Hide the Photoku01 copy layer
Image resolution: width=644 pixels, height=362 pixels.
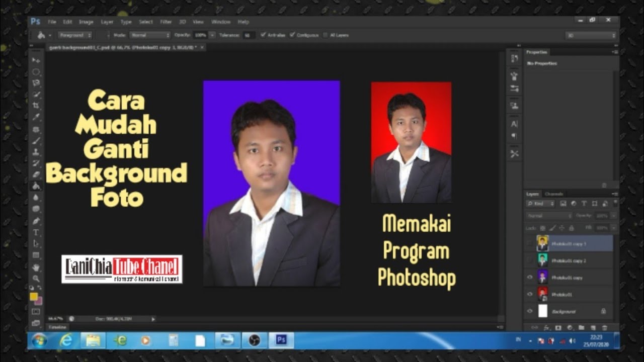point(529,277)
